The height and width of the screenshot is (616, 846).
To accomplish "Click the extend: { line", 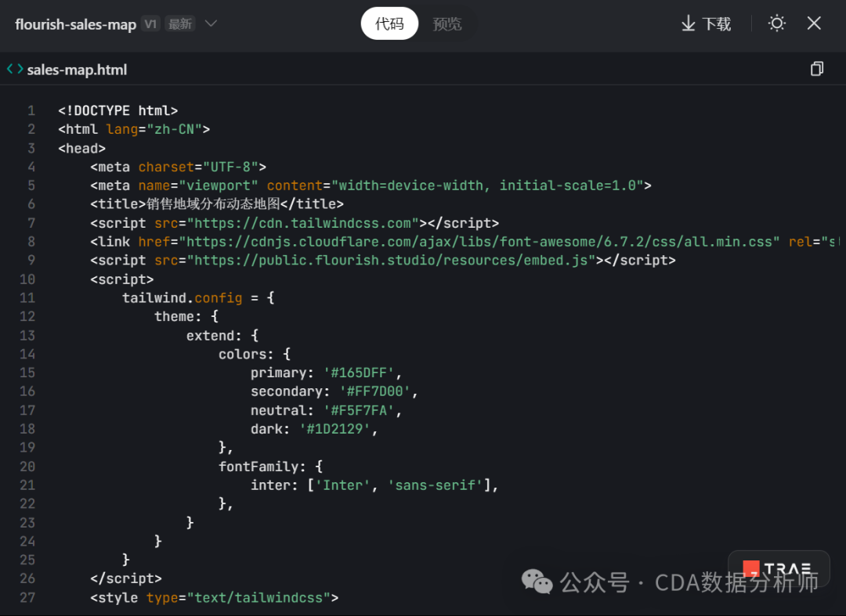I will pyautogui.click(x=222, y=336).
